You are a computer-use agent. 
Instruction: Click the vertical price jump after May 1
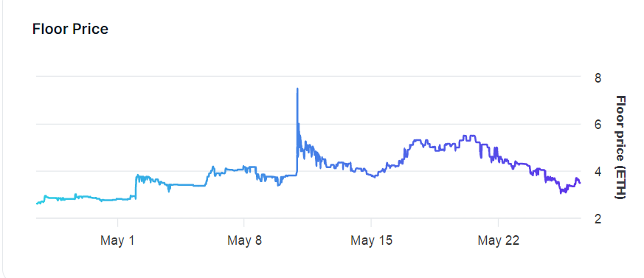(136, 187)
